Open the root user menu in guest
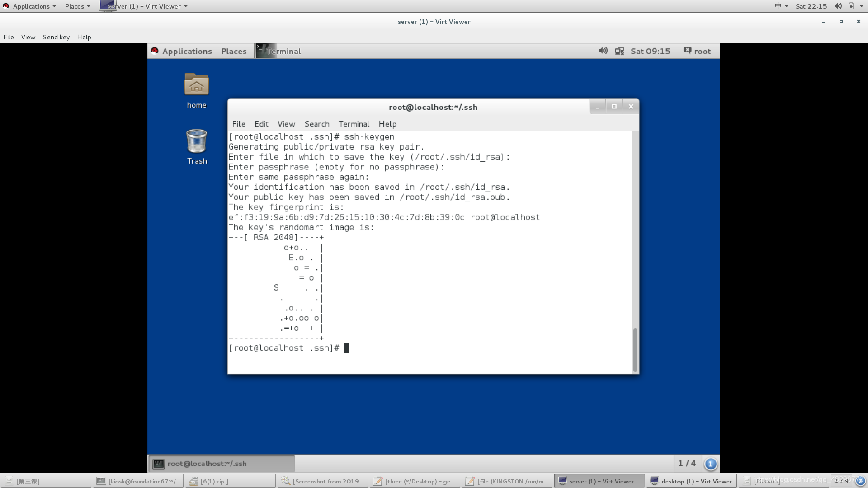Viewport: 868px width, 488px height. (698, 51)
